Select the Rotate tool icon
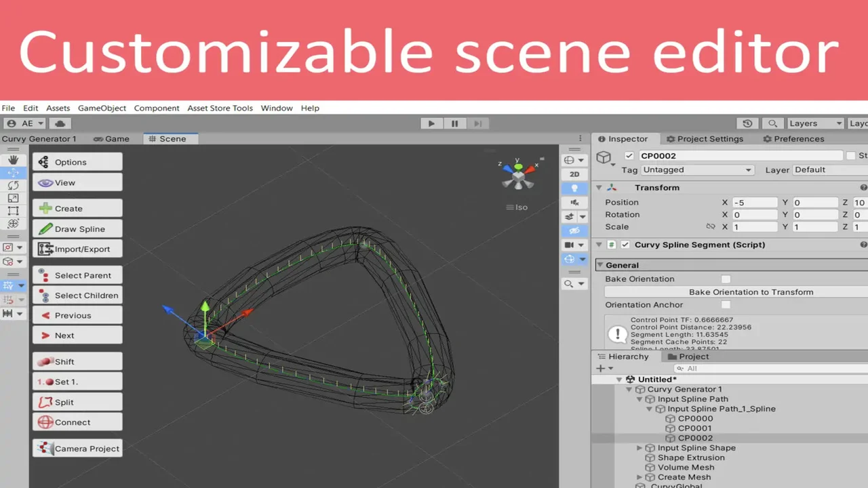Image resolution: width=868 pixels, height=488 pixels. point(13,185)
